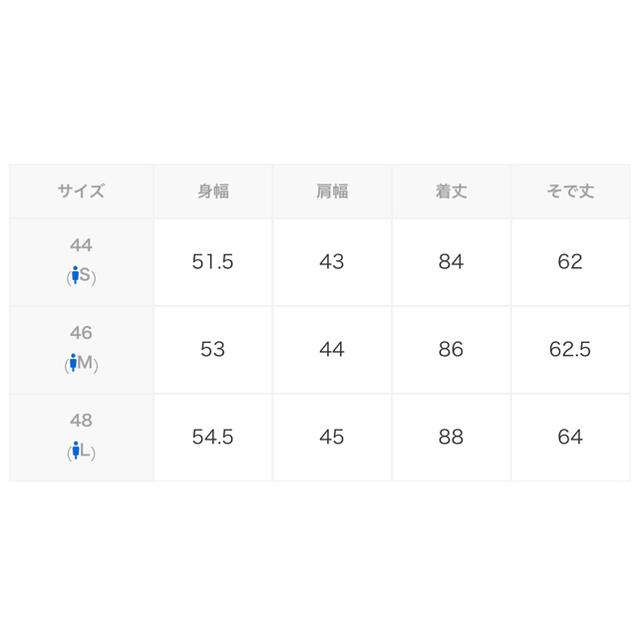This screenshot has width=640, height=640.
Task: Click the 88 garment length value
Action: click(x=451, y=437)
